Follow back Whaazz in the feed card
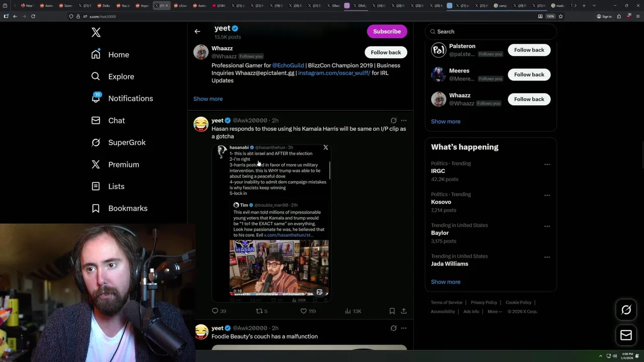The width and height of the screenshot is (644, 362). coord(386,52)
